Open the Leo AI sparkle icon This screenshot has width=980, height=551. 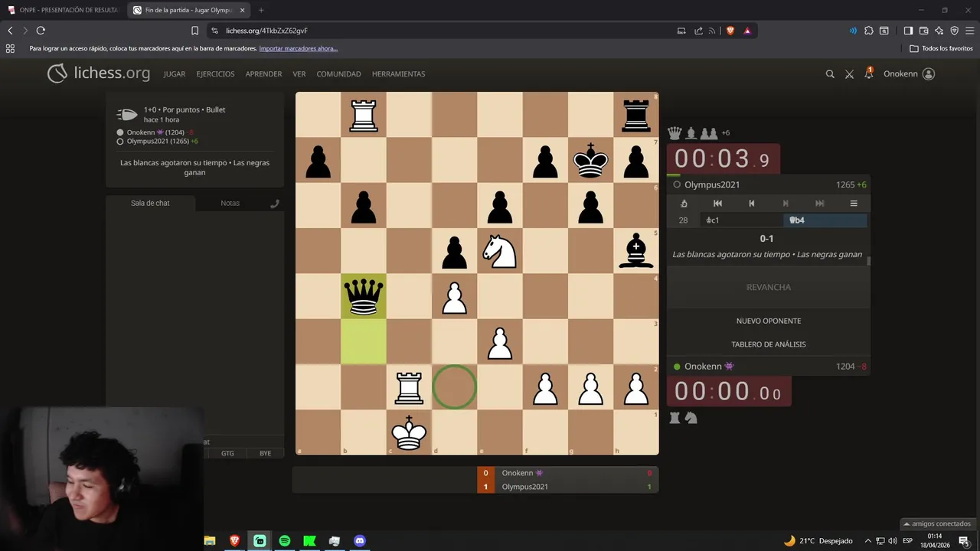tap(939, 31)
